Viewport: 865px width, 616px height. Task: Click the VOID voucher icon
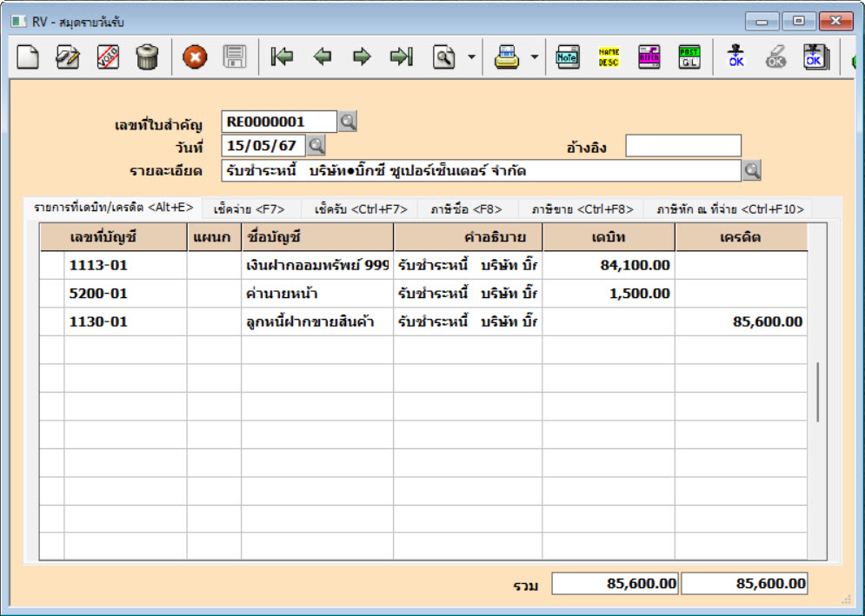click(108, 56)
